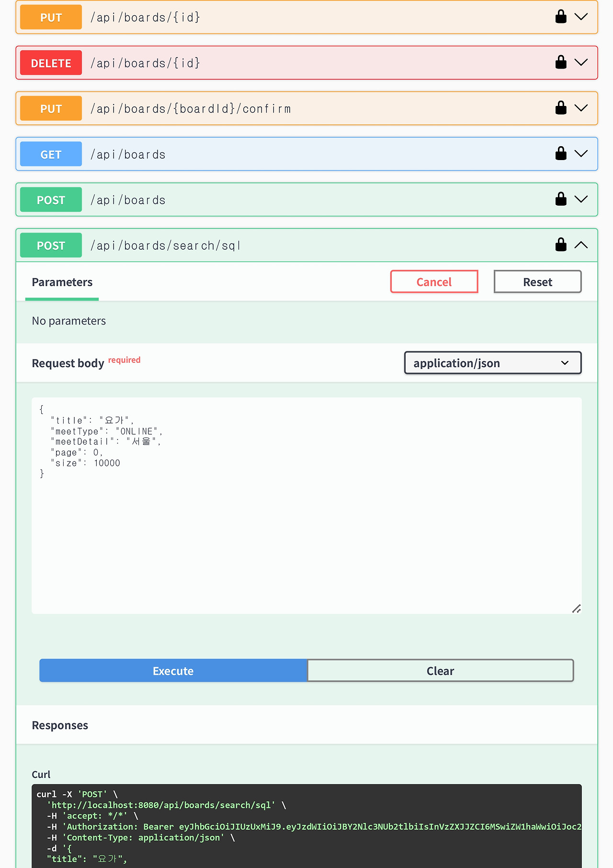
Task: Expand the DELETE /api/boards/{id} chevron
Action: pyautogui.click(x=581, y=62)
